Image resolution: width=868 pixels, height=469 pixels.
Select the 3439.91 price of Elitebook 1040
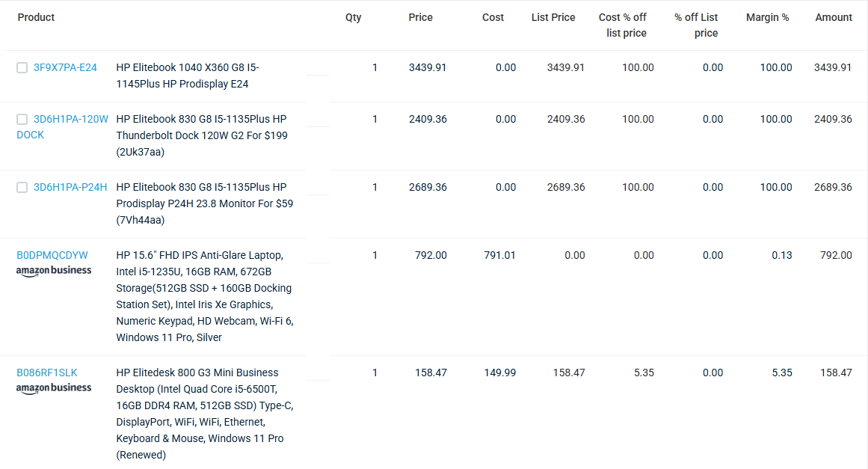428,68
